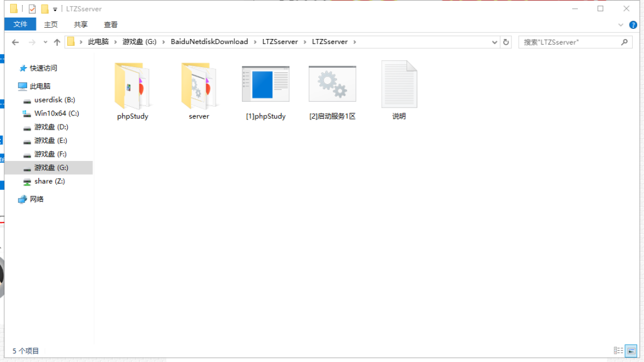
Task: Click the 说明 file name label
Action: pyautogui.click(x=399, y=116)
